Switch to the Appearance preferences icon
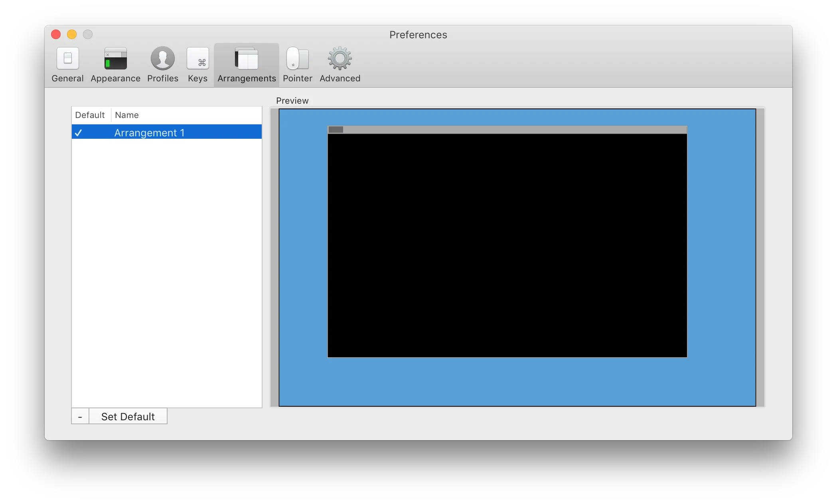The height and width of the screenshot is (504, 837). click(115, 65)
